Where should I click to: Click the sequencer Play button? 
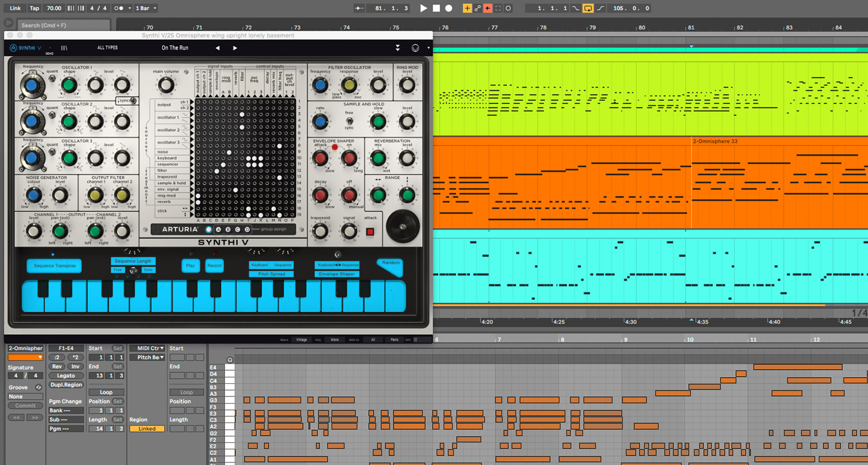191,266
